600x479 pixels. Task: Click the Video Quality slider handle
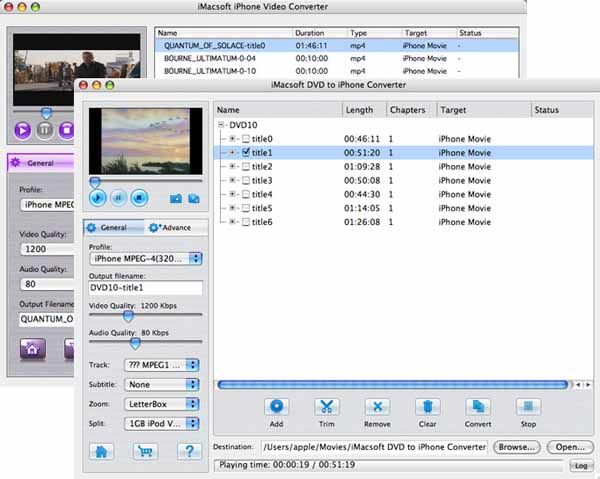128,315
